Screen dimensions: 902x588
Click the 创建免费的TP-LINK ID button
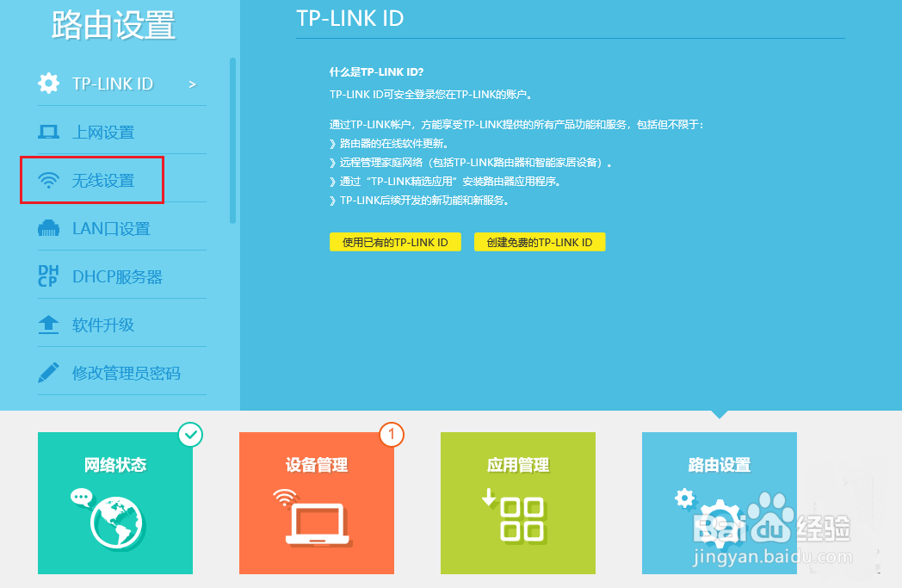click(540, 242)
